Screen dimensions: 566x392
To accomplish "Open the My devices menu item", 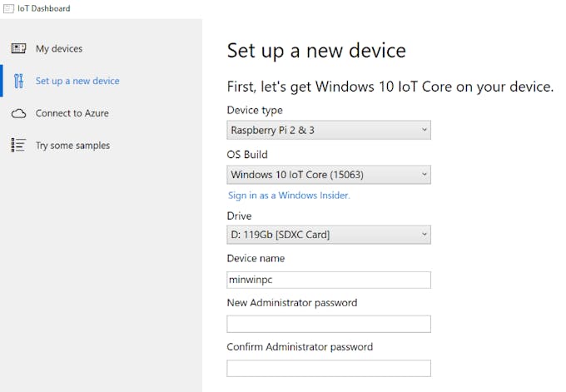I will tap(59, 48).
